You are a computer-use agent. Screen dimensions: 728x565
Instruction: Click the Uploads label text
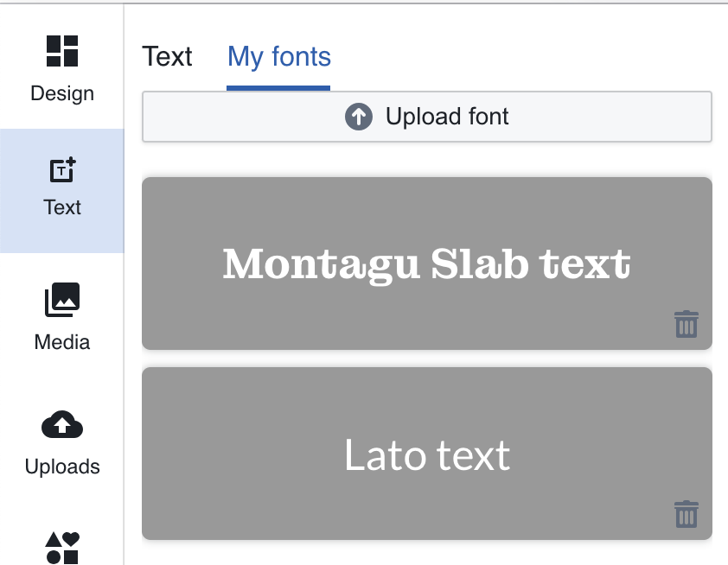[61, 467]
